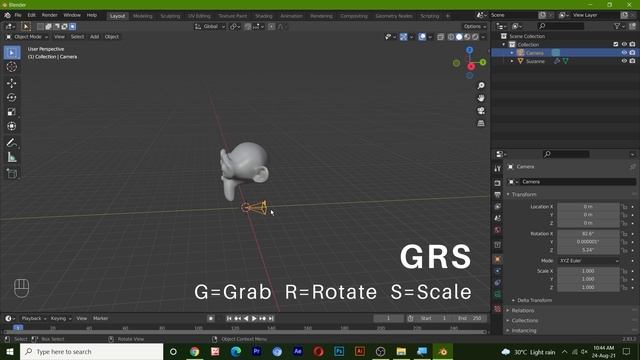Open the green Object Data properties tab

point(497,294)
